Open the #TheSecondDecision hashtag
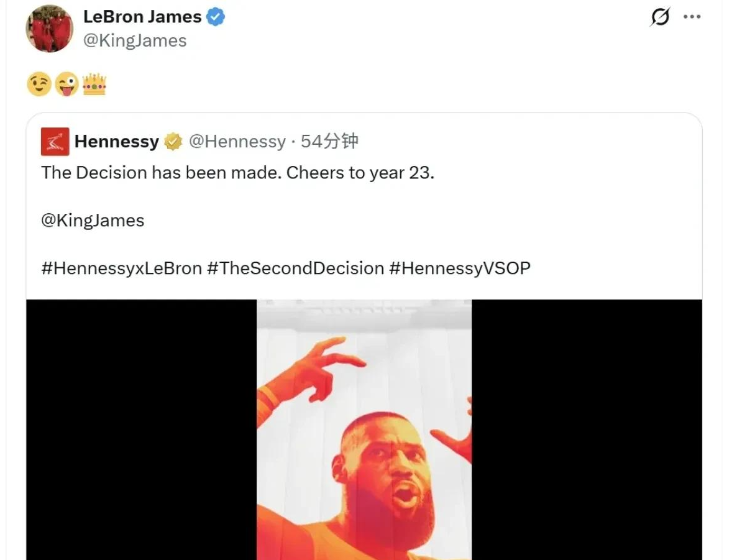This screenshot has width=755, height=560. point(295,269)
